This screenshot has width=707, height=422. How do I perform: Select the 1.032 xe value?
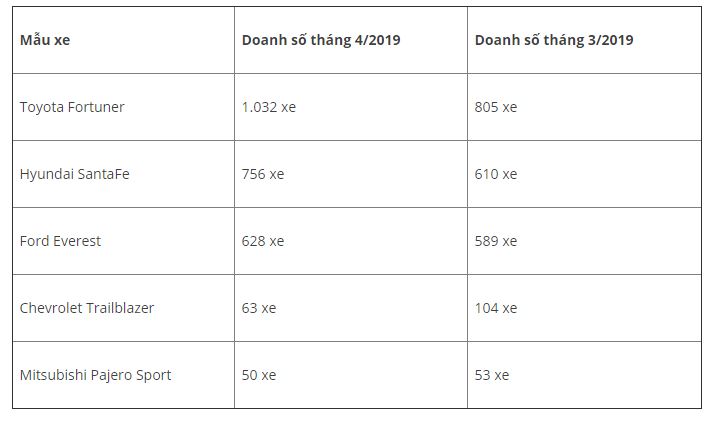click(x=269, y=107)
